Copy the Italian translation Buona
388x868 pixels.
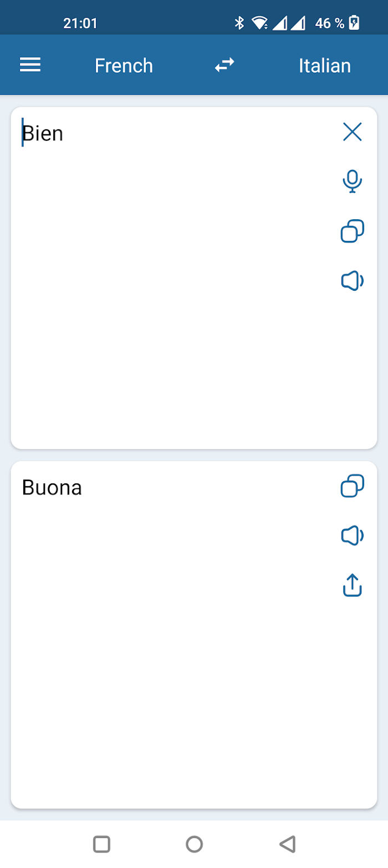352,486
